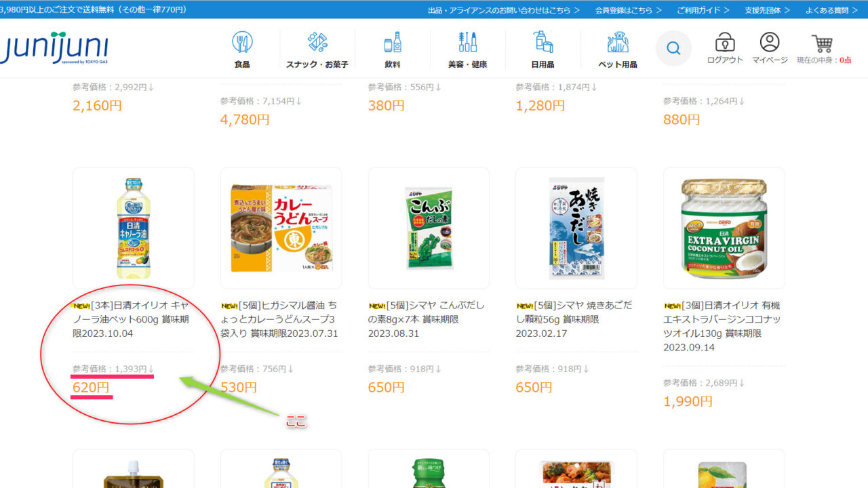This screenshot has height=488, width=868.
Task: Open 出品・アライアンスのお問い合わせはこちら link
Action: (504, 10)
